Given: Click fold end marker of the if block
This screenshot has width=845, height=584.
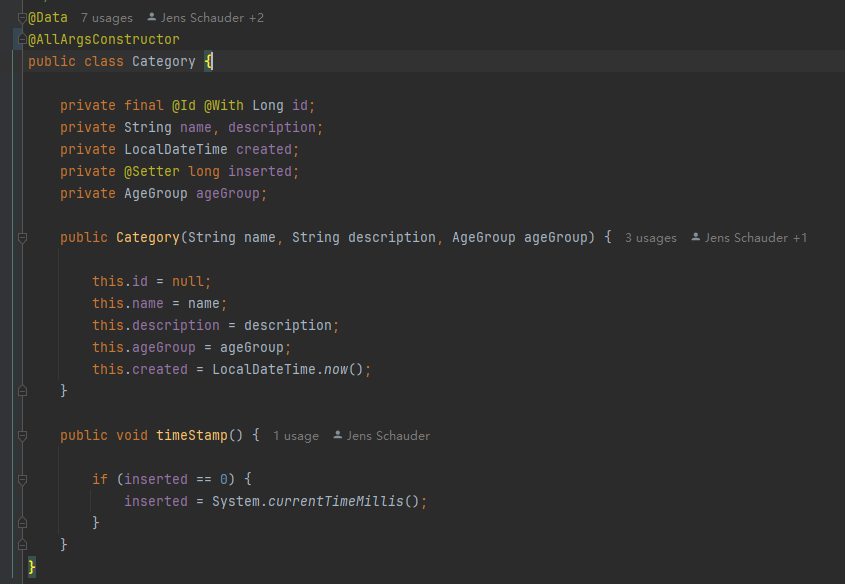Looking at the screenshot, I should point(22,523).
